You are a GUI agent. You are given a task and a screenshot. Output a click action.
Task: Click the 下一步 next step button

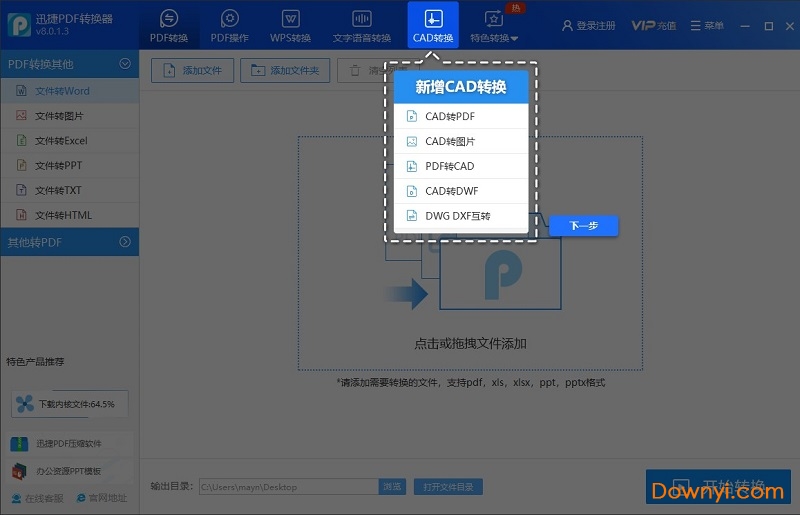(x=584, y=226)
